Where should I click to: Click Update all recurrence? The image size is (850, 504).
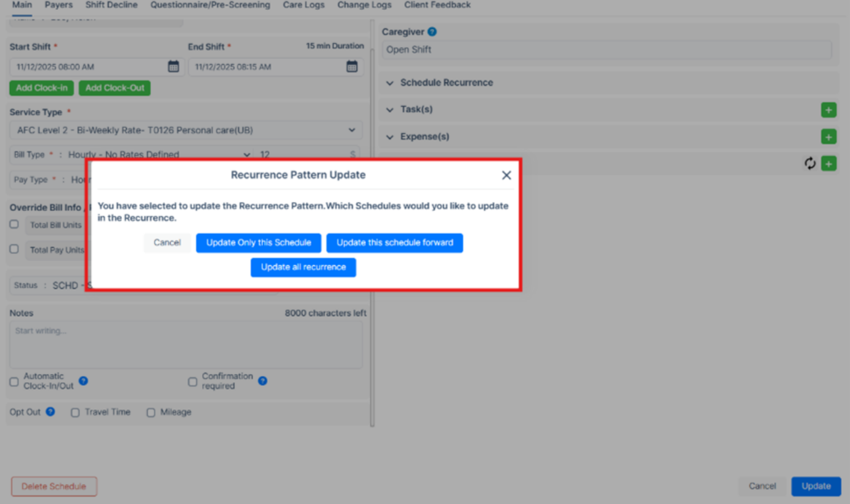303,266
